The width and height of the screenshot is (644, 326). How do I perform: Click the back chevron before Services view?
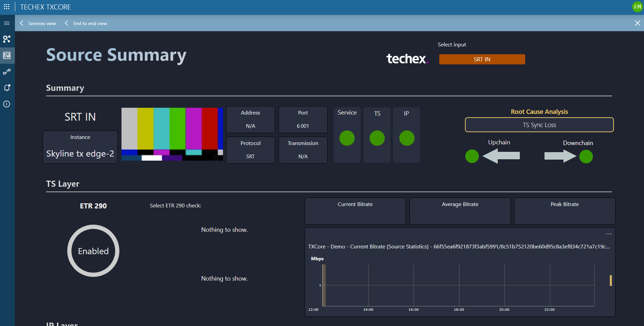point(22,23)
